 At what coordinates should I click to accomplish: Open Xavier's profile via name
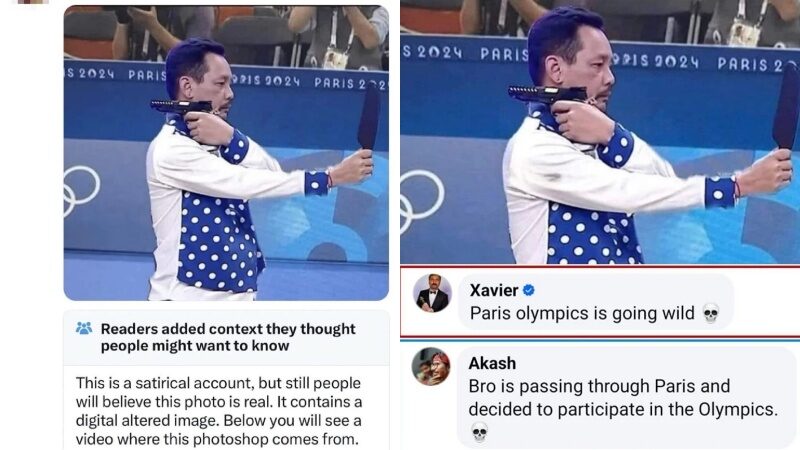pos(494,290)
